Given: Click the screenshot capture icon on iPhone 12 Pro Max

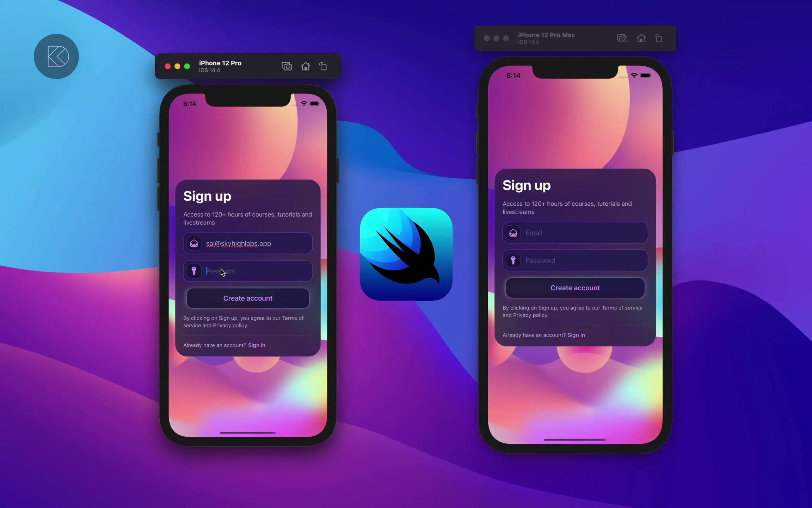Looking at the screenshot, I should (x=622, y=38).
